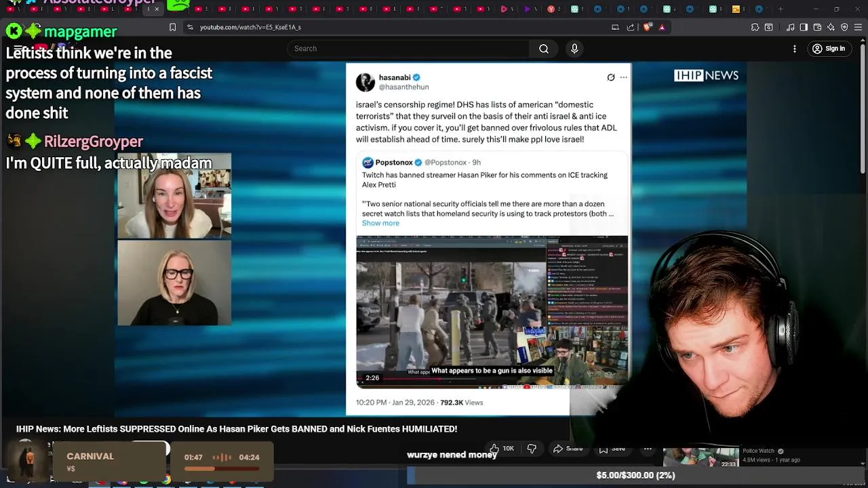Click the YouTube Search box
Viewport: 868px width, 488px height.
(408, 49)
